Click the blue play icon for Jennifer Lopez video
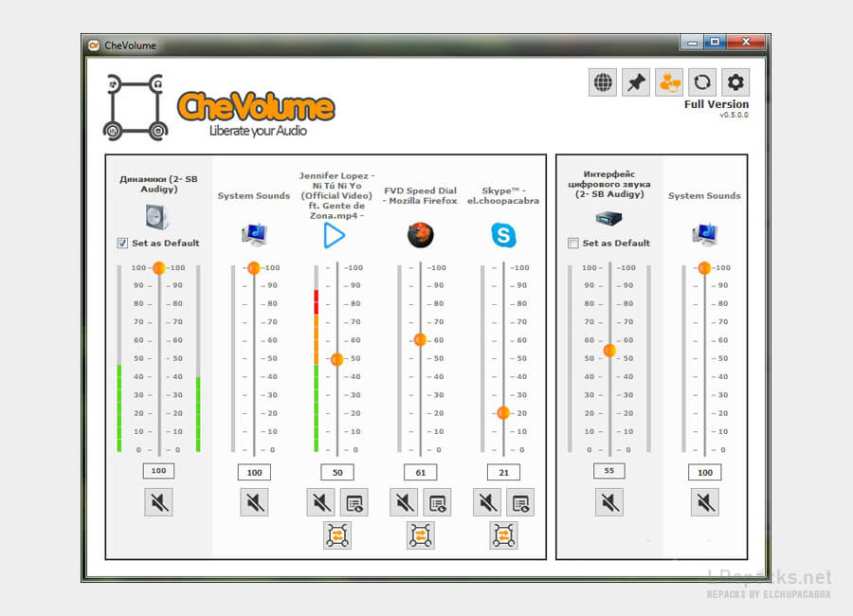The width and height of the screenshot is (853, 616). pyautogui.click(x=335, y=235)
